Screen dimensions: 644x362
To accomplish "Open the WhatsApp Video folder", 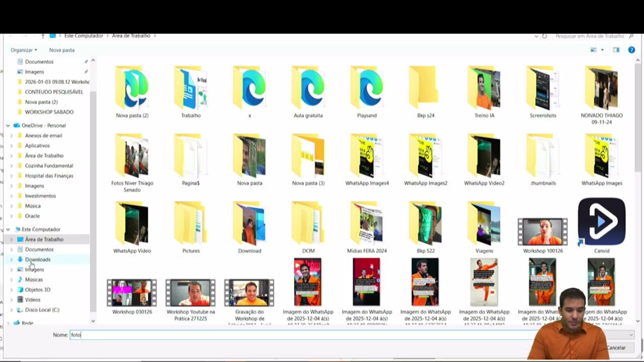I will point(132,227).
